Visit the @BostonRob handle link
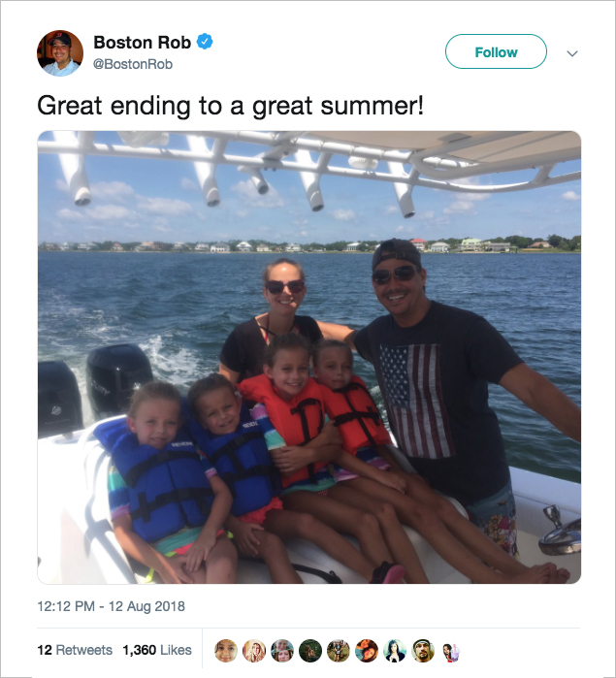Viewport: 616px width, 678px height. tap(133, 64)
